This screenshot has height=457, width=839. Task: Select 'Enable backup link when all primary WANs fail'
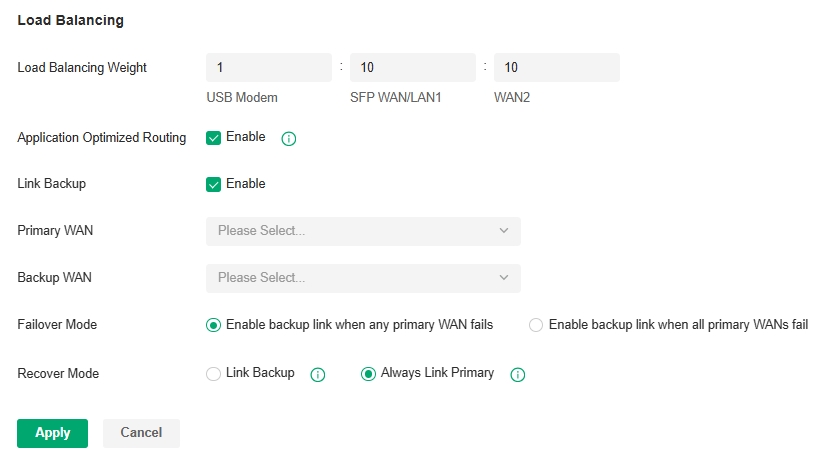[536, 325]
